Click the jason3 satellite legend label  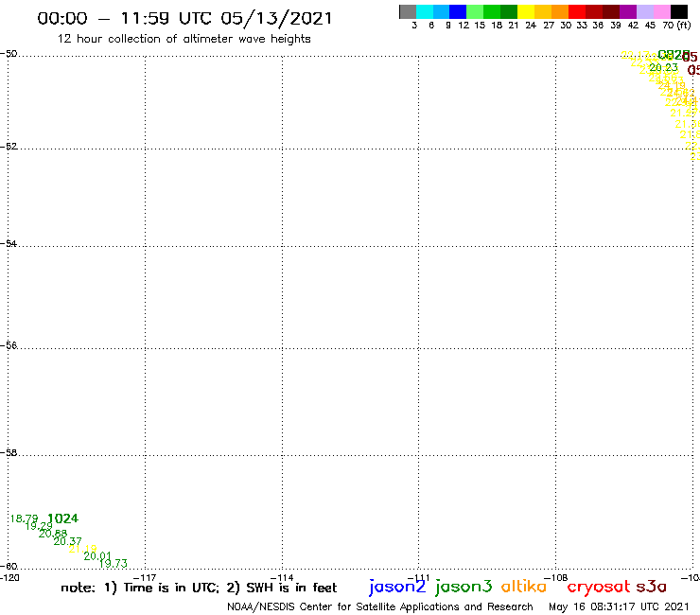pyautogui.click(x=464, y=588)
